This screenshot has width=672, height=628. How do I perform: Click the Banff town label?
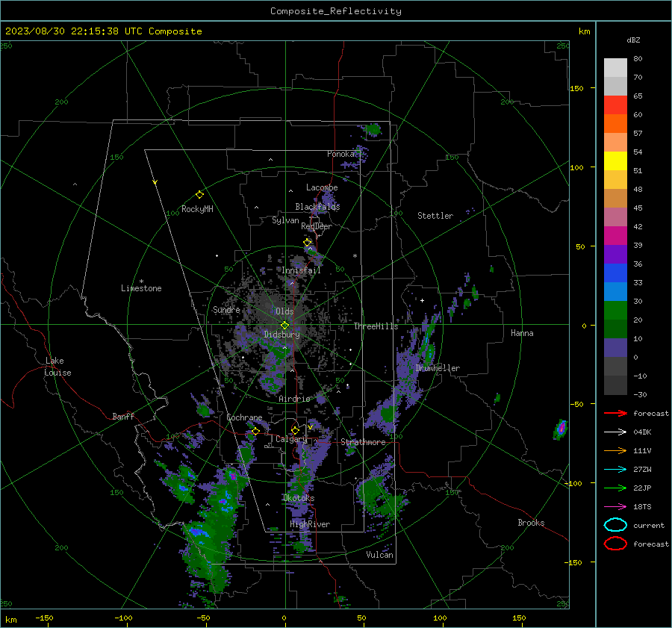[x=123, y=417]
